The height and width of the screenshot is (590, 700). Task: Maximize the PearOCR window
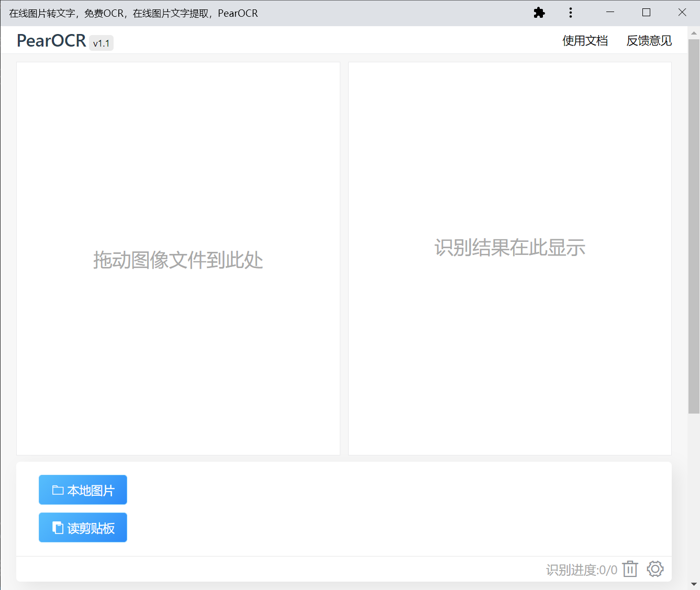646,13
